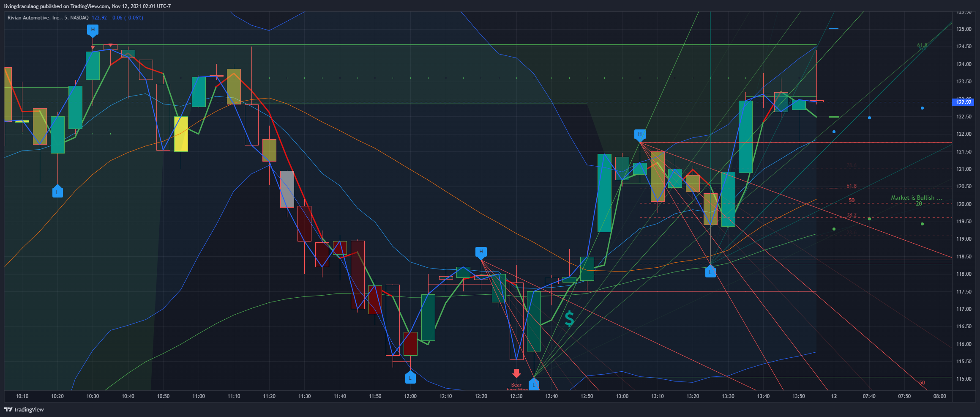The image size is (980, 417).
Task: Click the L pivot marker above 10:20
Action: 57,192
